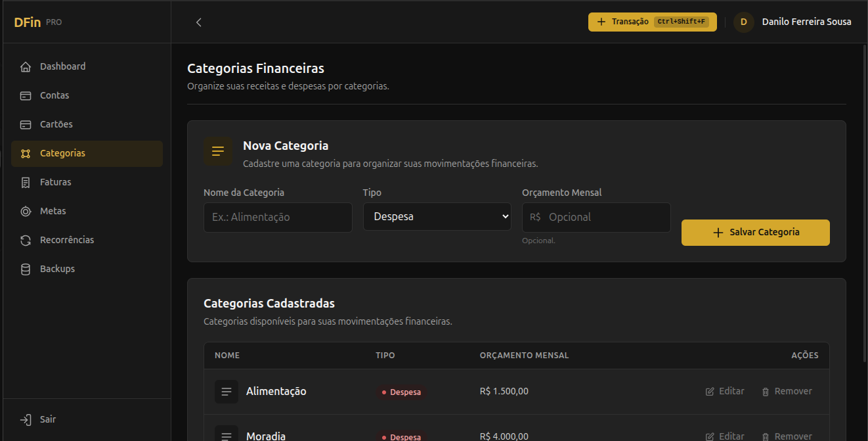The height and width of the screenshot is (441, 868).
Task: Click the Backups database icon
Action: (x=26, y=269)
